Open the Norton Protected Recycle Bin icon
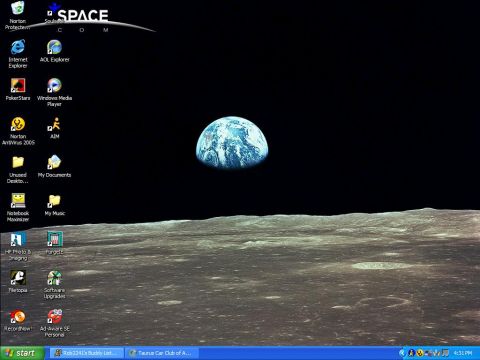 (x=17, y=8)
